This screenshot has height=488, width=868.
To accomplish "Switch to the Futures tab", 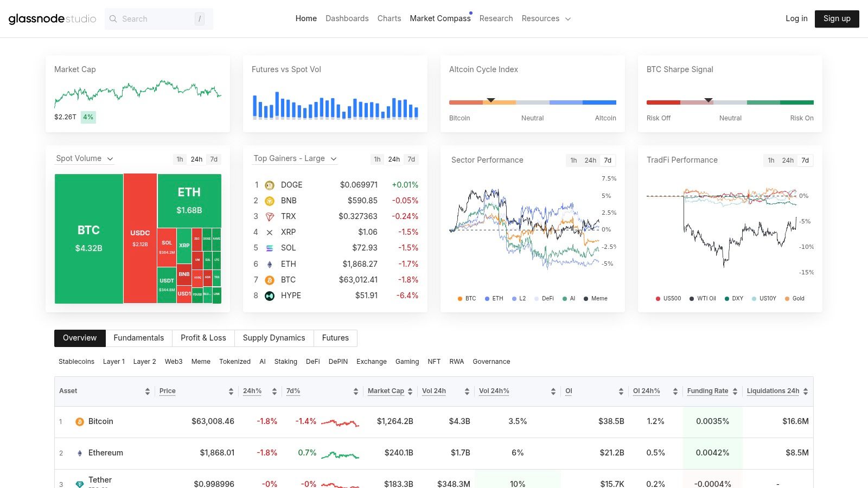I will pyautogui.click(x=335, y=338).
